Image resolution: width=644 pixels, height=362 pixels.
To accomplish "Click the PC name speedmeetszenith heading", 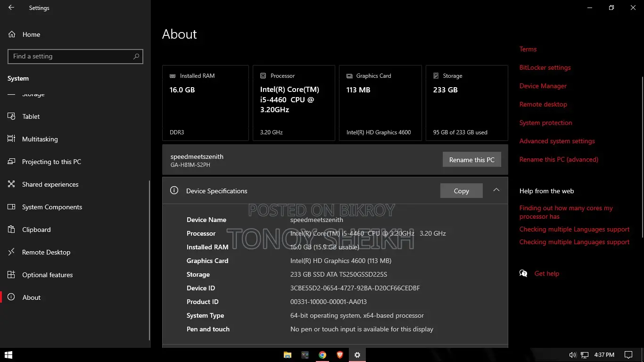I will click(x=197, y=156).
